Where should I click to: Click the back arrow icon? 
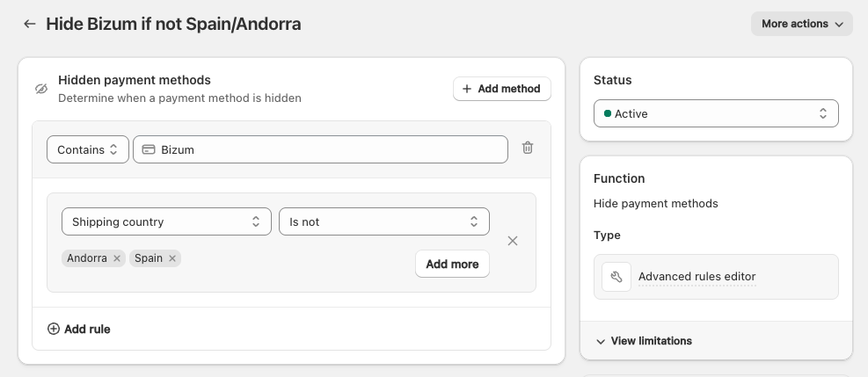[x=30, y=24]
